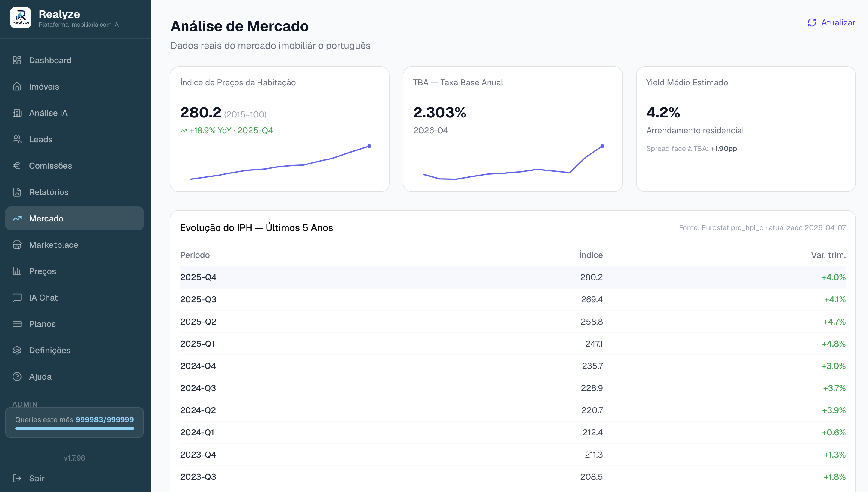Click the monthly queries progress bar
Screen dimensions: 868x492
click(75, 428)
